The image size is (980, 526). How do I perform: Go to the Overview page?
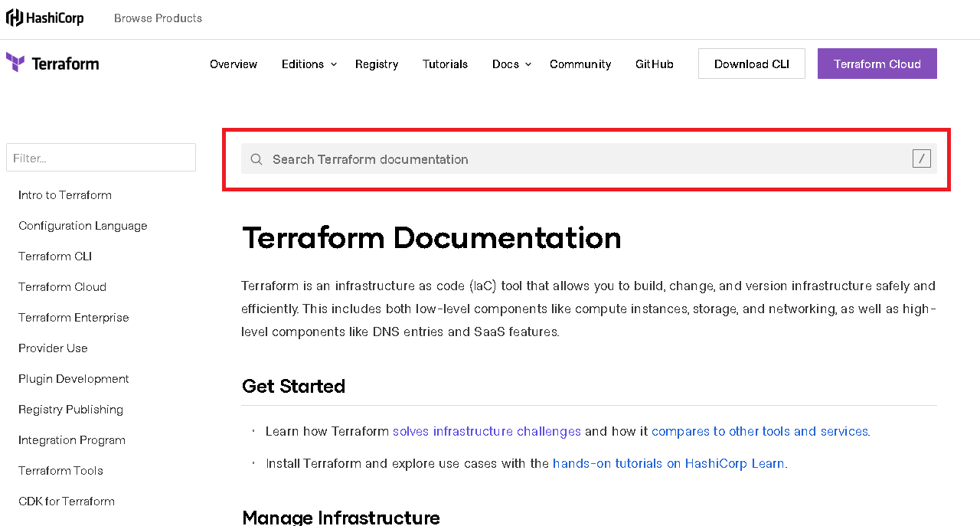pyautogui.click(x=234, y=64)
